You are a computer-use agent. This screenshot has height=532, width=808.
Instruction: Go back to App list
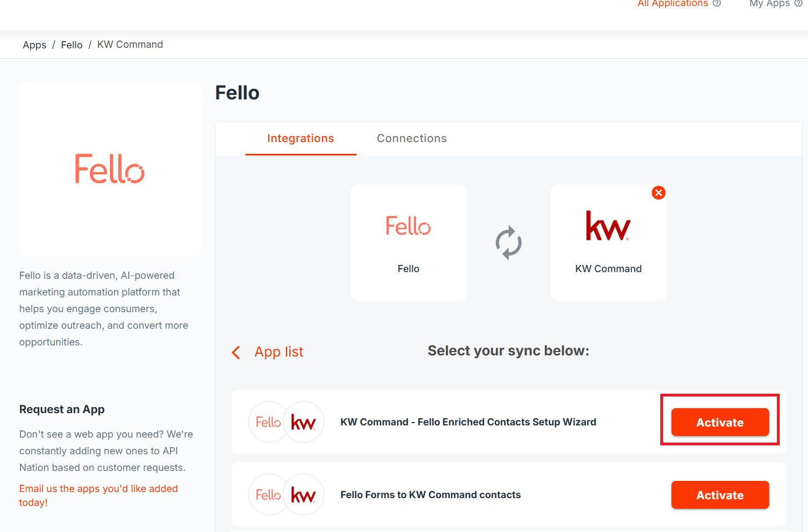[279, 352]
